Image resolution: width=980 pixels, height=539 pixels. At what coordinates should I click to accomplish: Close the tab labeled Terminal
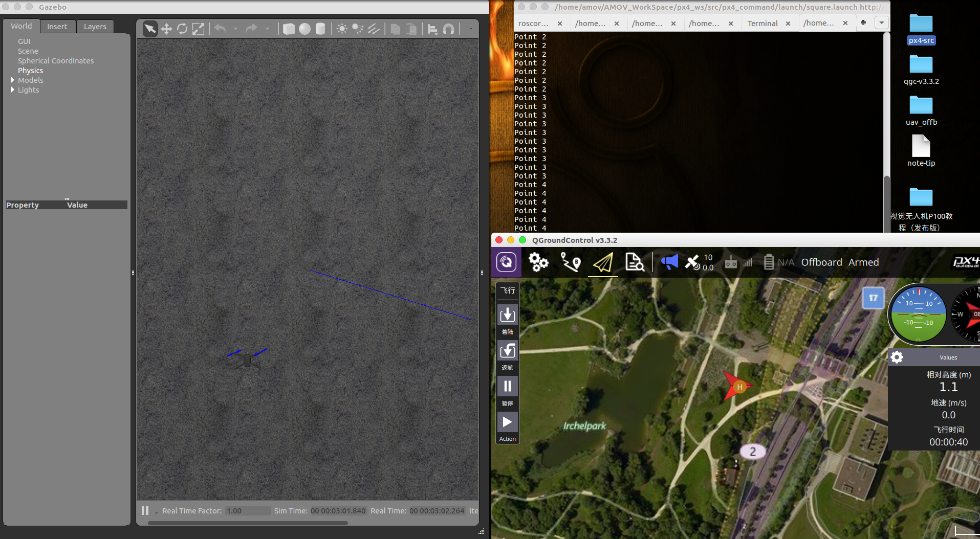788,24
